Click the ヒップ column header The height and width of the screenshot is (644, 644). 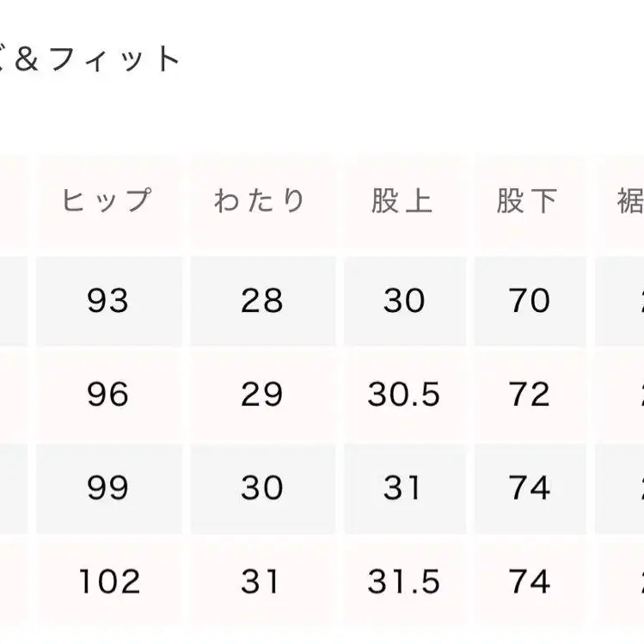tap(107, 201)
